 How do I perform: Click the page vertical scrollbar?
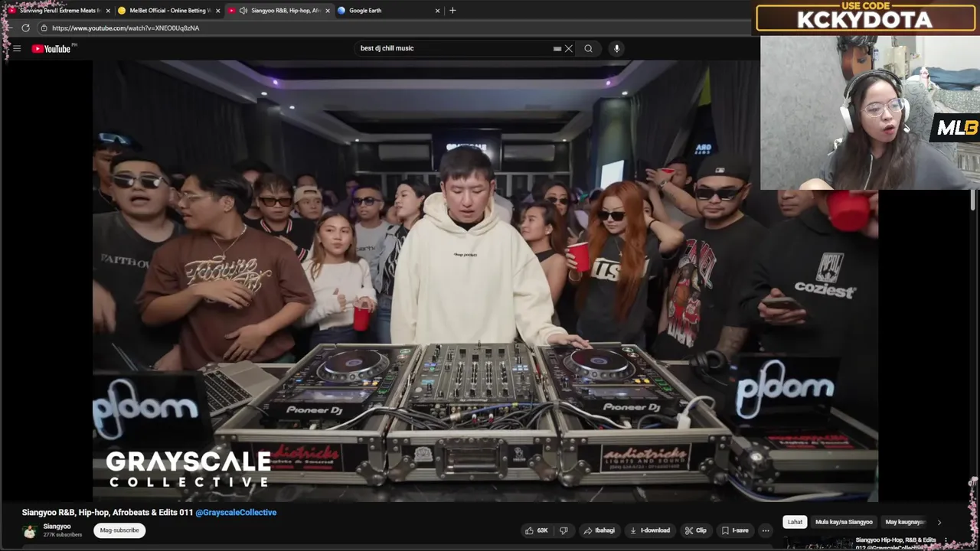[974, 200]
